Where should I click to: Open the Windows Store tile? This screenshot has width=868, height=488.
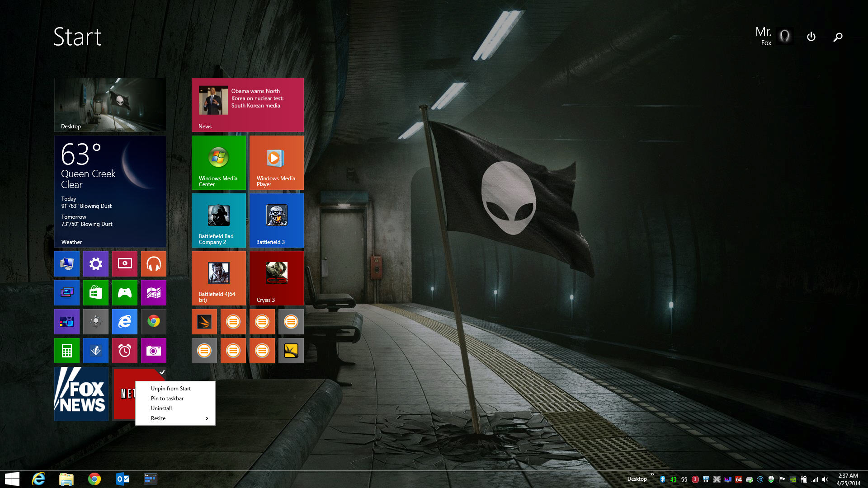point(95,292)
